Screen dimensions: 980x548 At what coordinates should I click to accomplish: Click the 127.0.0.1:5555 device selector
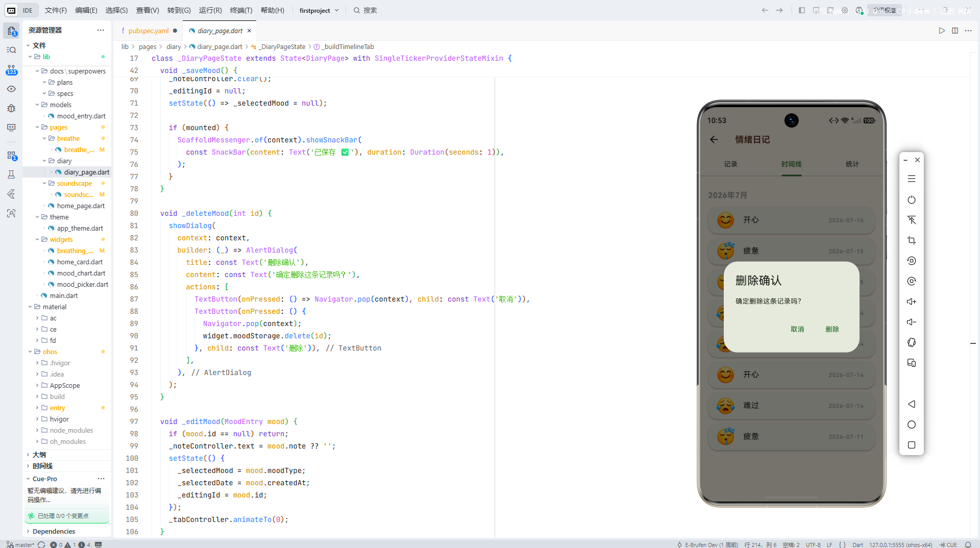click(x=900, y=544)
